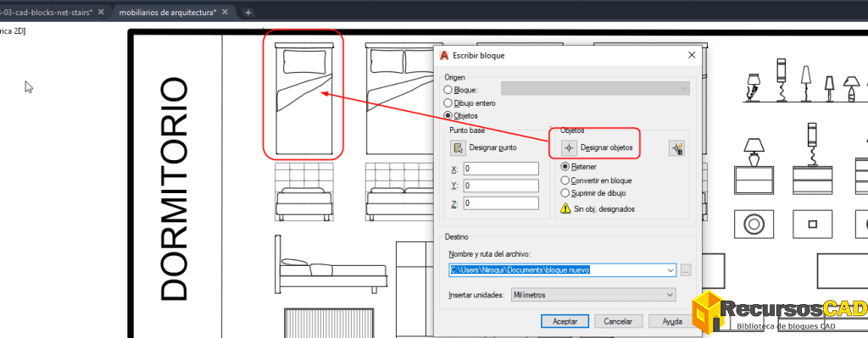Choose the Convertir en bloque option

[565, 180]
